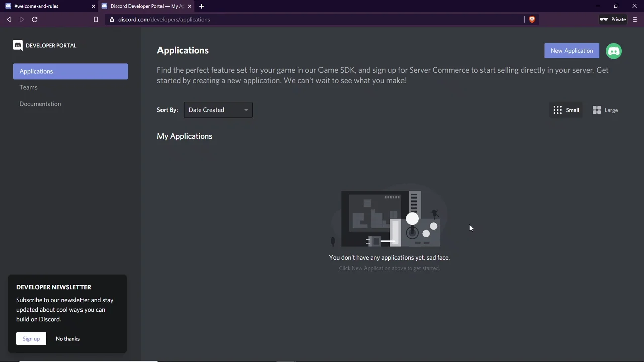Click the Private window glasses icon
Screen dimensions: 644x362
[604, 19]
